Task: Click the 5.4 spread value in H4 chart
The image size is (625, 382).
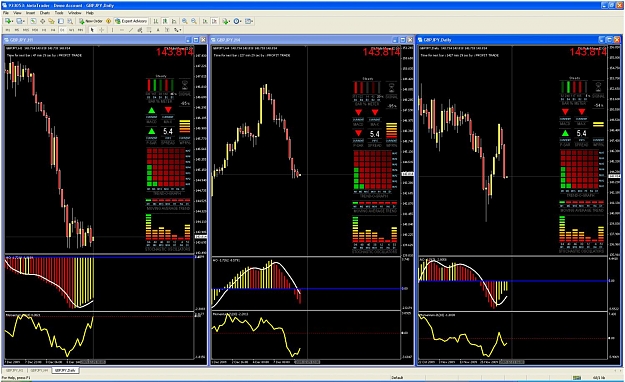Action: [375, 134]
